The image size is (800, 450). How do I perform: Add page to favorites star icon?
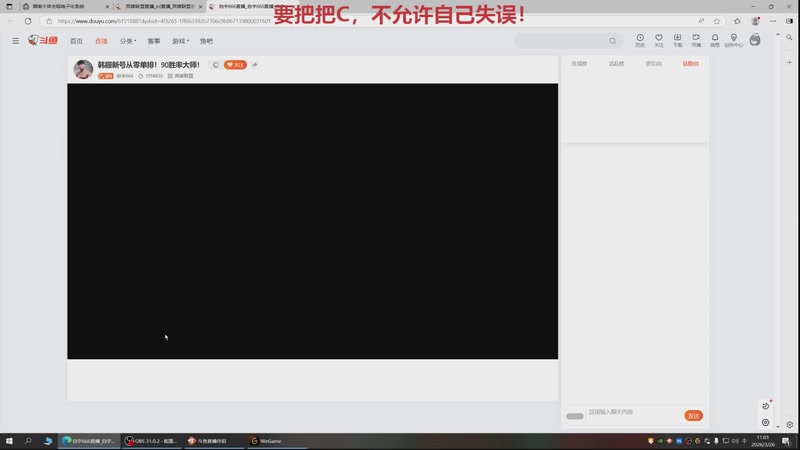[717, 21]
